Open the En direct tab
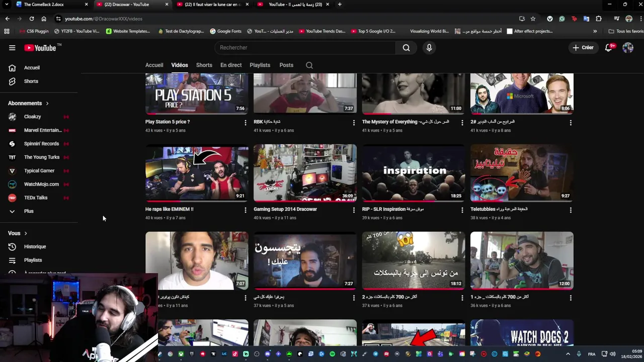644x362 pixels. coord(231,65)
